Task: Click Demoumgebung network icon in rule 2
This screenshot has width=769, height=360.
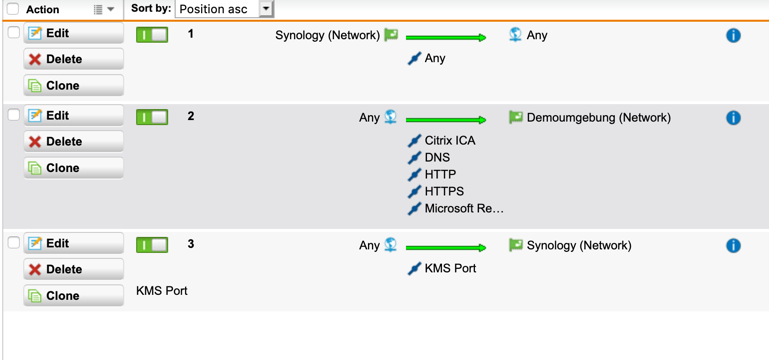Action: 515,118
